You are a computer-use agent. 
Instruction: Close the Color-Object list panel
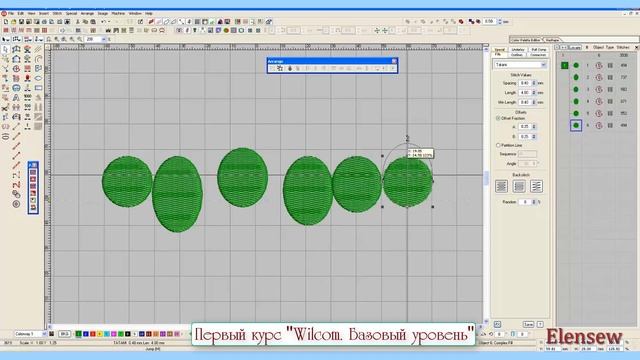pyautogui.click(x=636, y=47)
